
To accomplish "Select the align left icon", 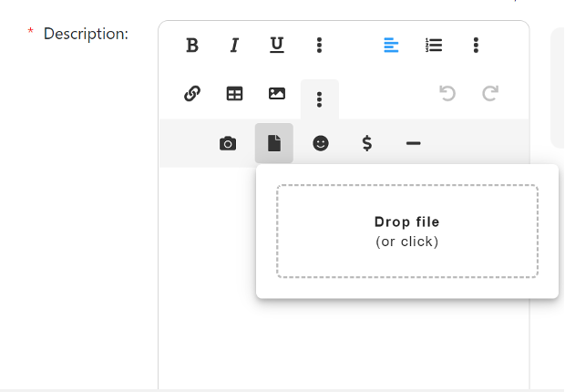I will point(391,46).
